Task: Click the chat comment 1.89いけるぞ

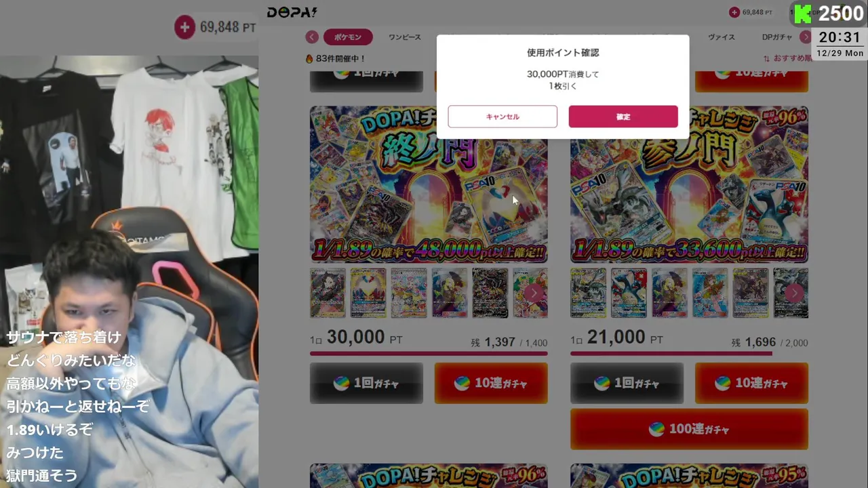Action: click(x=50, y=430)
